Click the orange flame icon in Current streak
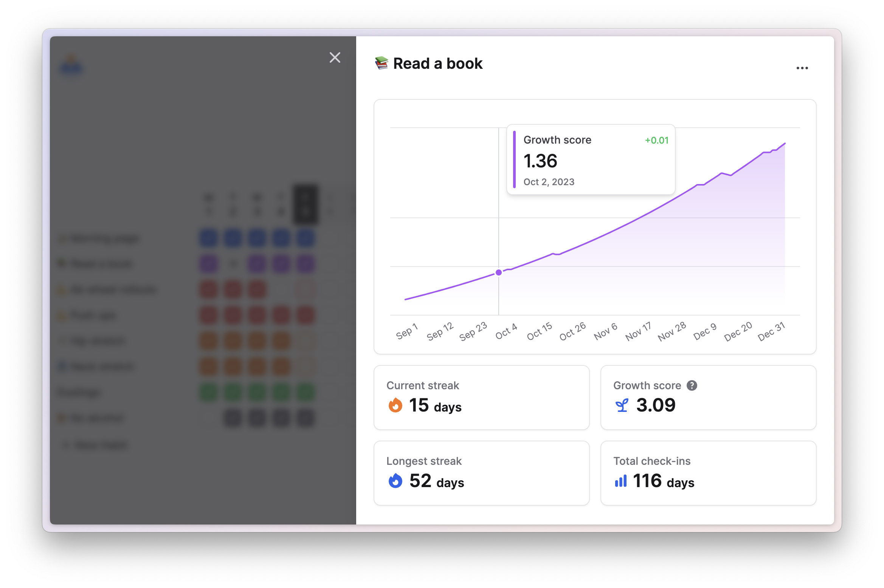Viewport: 884px width, 588px height. (395, 405)
